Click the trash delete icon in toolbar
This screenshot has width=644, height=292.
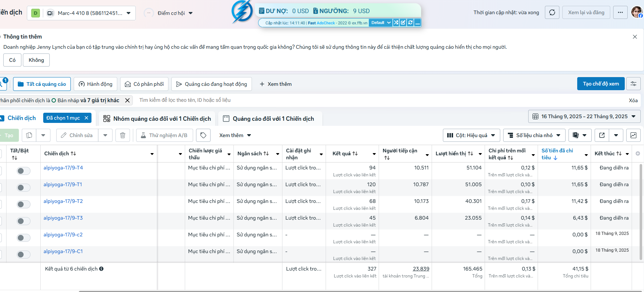(x=123, y=135)
